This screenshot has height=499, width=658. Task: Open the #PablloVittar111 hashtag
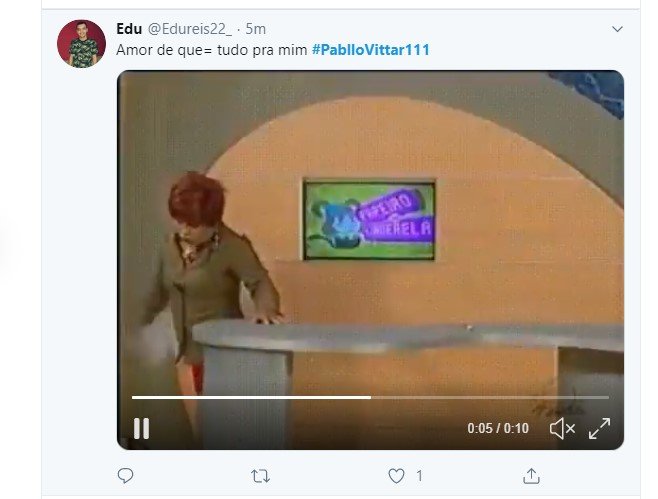(x=371, y=50)
